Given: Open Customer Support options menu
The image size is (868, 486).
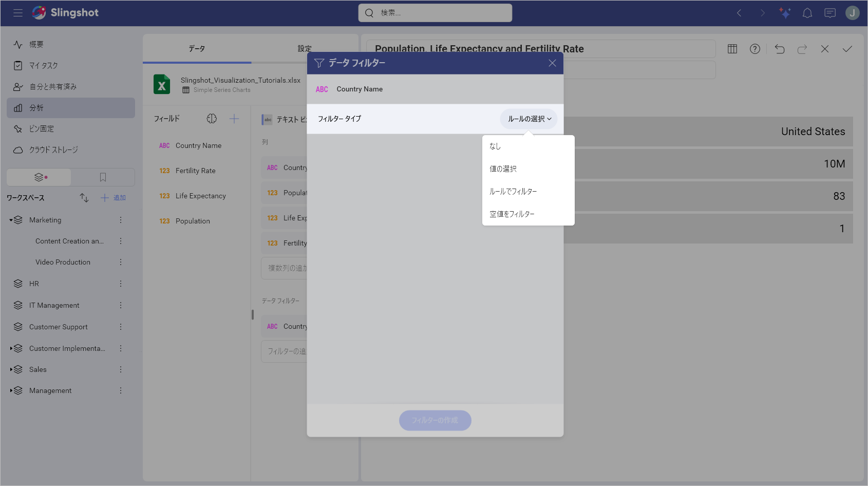Looking at the screenshot, I should pyautogui.click(x=121, y=327).
